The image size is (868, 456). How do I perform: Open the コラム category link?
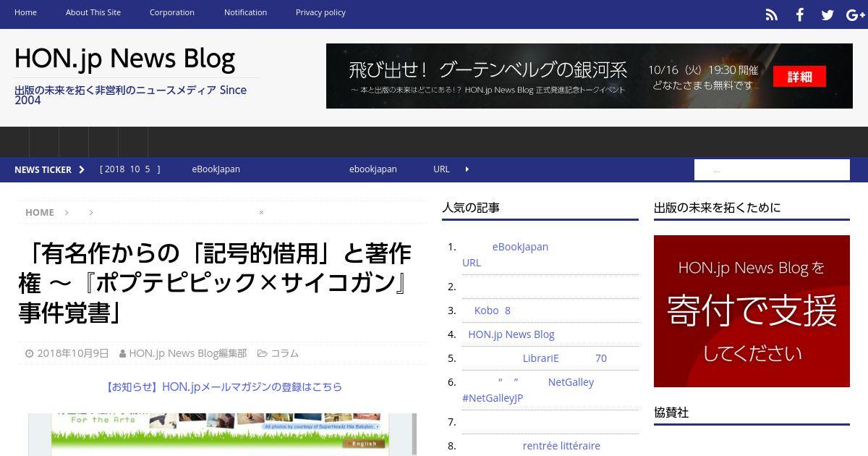click(x=284, y=353)
